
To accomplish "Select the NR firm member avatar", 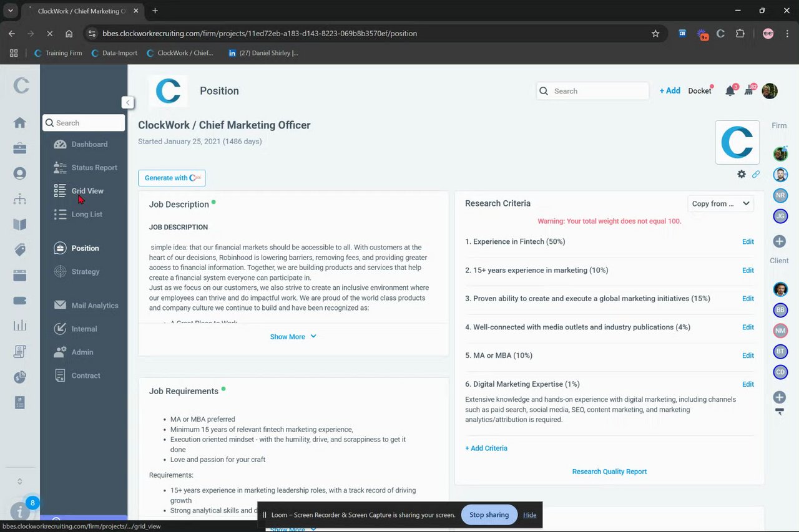I will (x=780, y=195).
